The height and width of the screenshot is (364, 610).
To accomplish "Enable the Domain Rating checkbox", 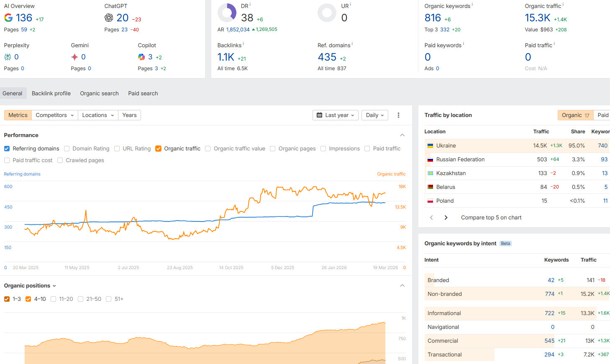I will tap(67, 149).
